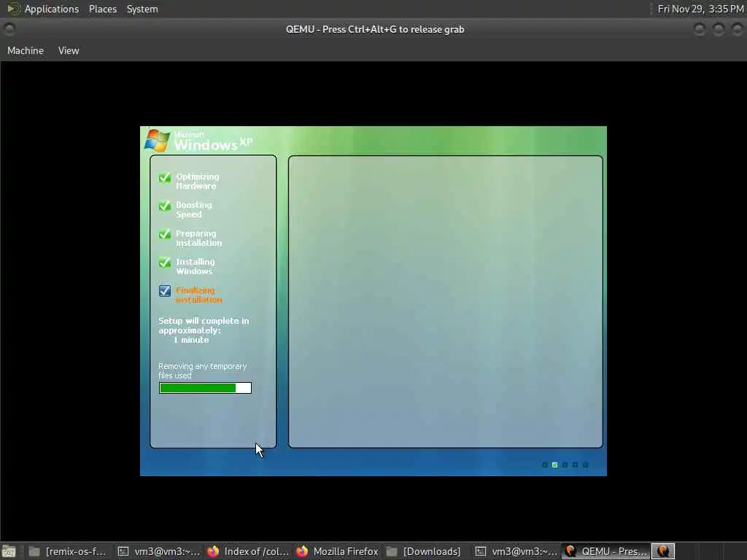Switch to the remix-os-f... folder window
The image size is (747, 560).
coord(67,551)
